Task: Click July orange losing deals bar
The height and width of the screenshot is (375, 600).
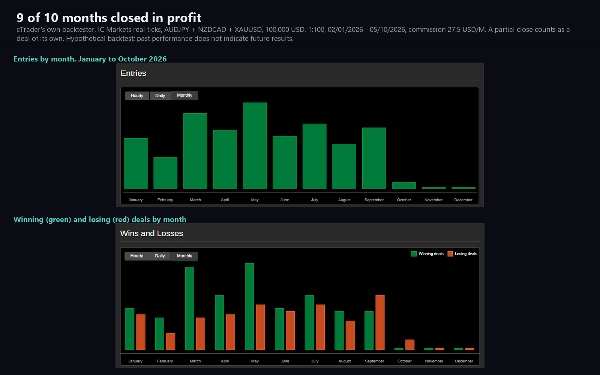Action: 320,327
